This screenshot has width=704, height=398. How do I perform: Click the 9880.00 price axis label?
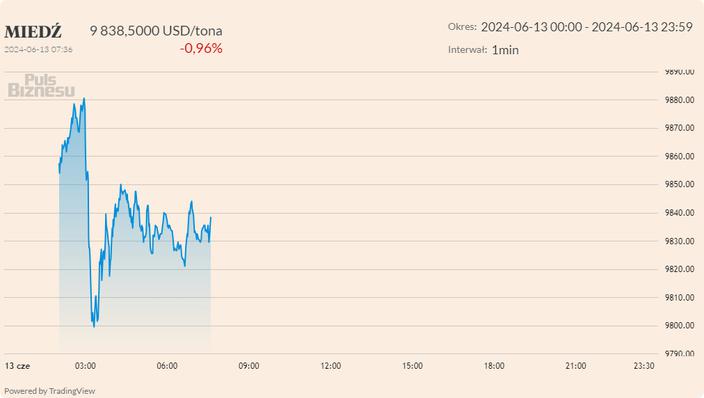[679, 100]
